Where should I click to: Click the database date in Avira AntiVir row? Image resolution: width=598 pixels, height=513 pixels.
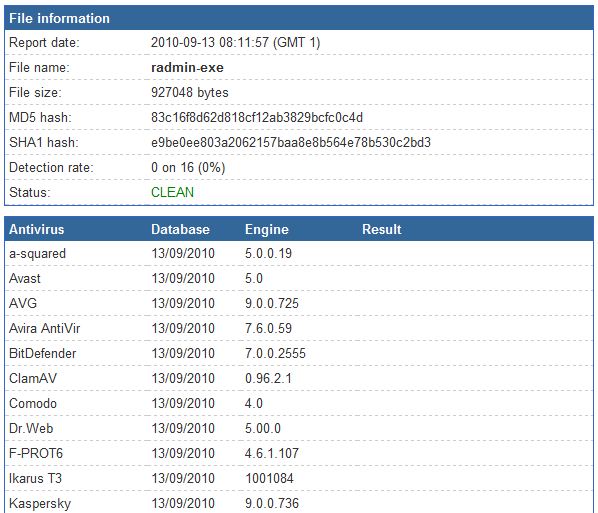(183, 328)
